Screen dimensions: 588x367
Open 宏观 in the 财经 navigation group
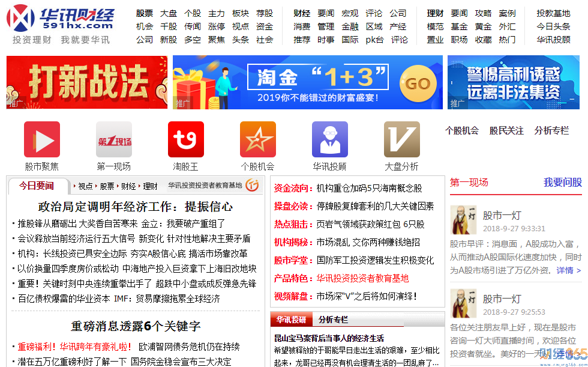coord(350,13)
